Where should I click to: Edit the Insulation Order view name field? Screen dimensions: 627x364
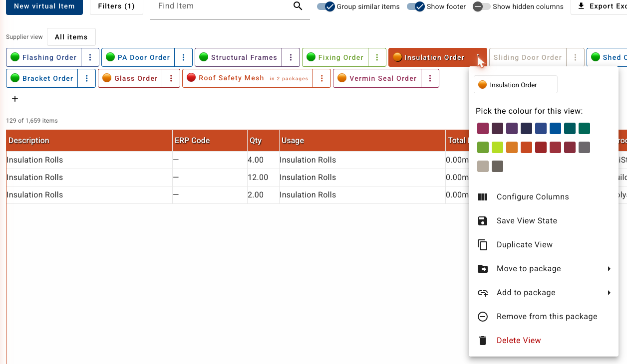pos(516,85)
